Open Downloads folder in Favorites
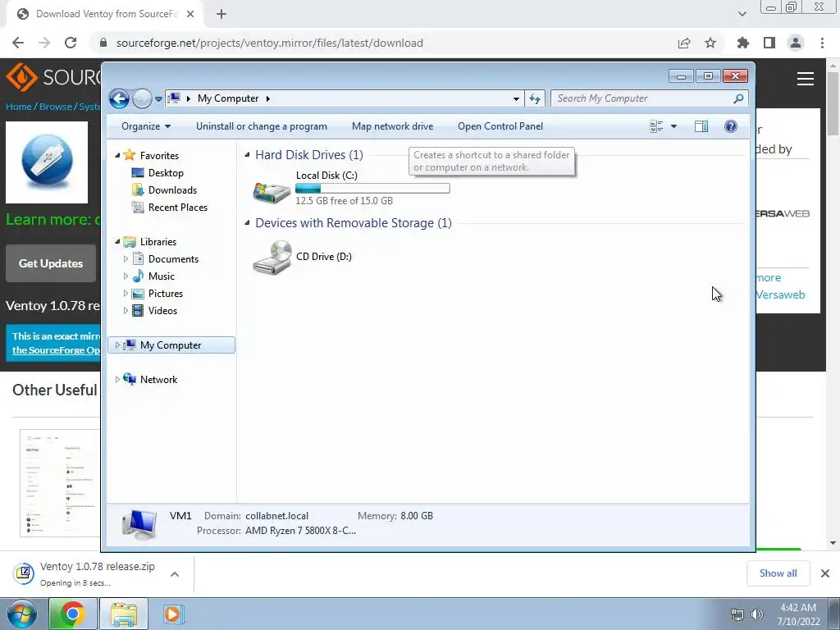This screenshot has height=630, width=840. 172,190
